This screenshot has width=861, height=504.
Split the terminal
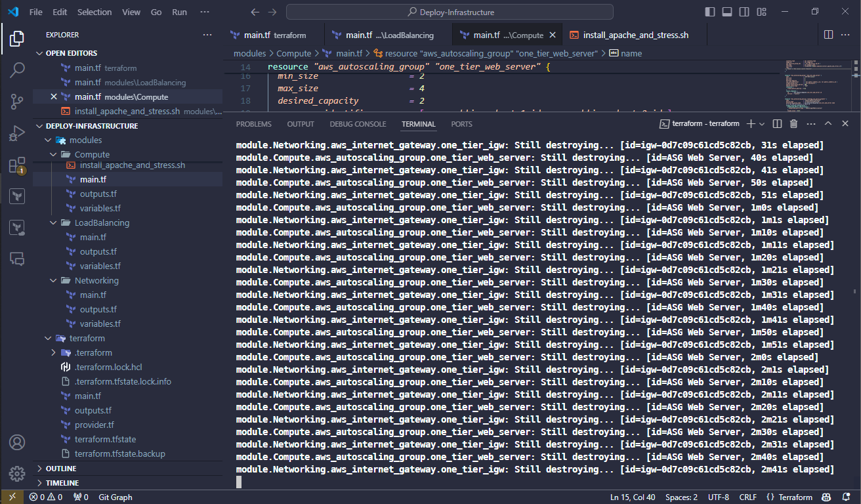click(777, 123)
